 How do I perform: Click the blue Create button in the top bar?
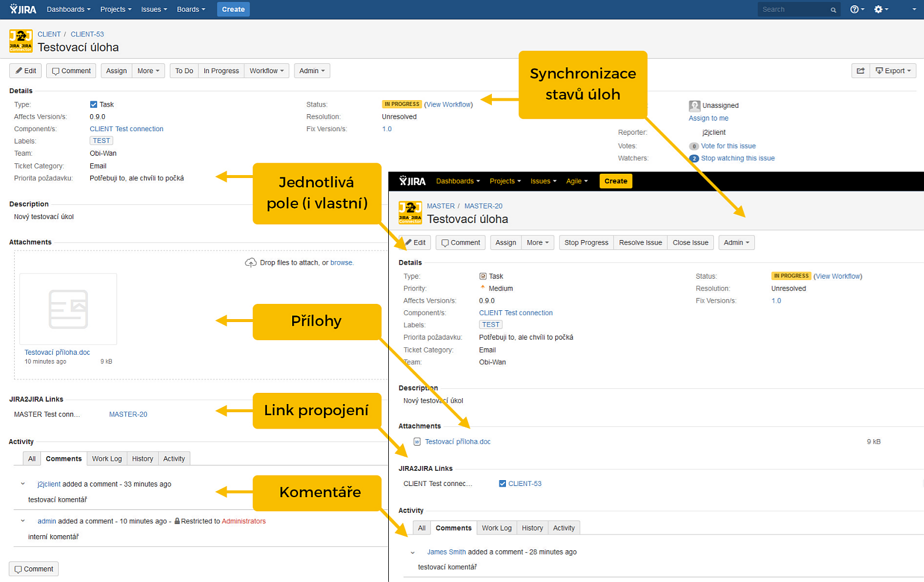coord(233,9)
